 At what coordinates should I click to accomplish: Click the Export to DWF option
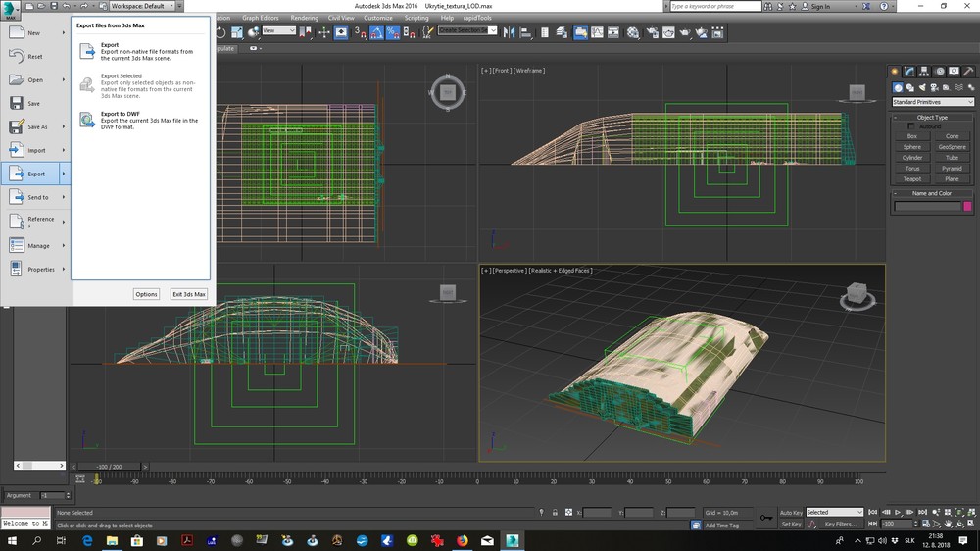120,114
